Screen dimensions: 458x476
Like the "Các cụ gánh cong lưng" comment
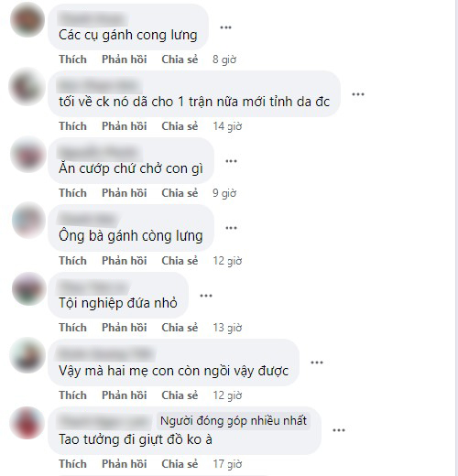pos(72,59)
